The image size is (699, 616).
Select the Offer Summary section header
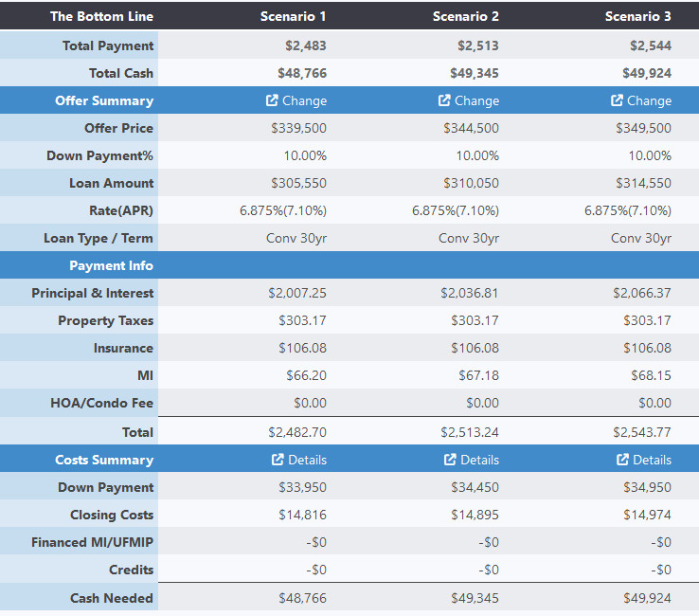(x=104, y=100)
